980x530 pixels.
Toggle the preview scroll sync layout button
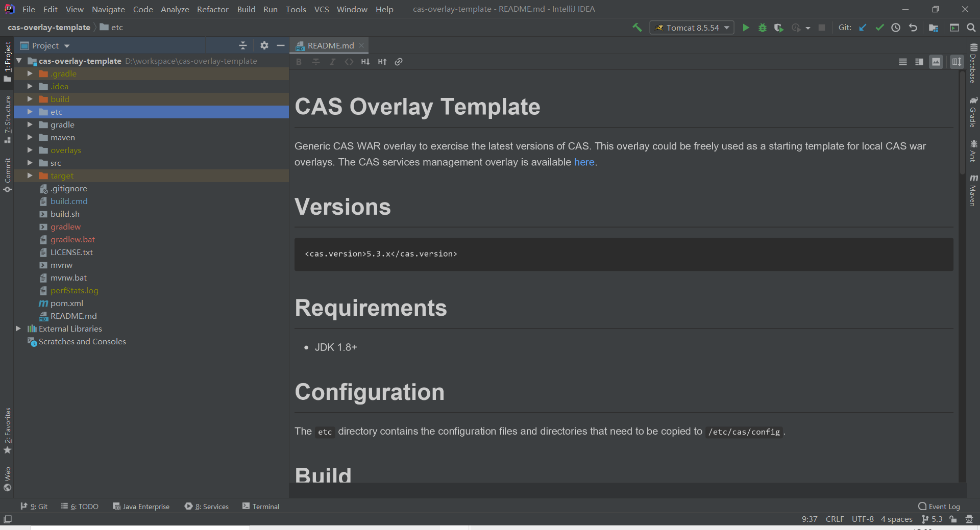[957, 62]
